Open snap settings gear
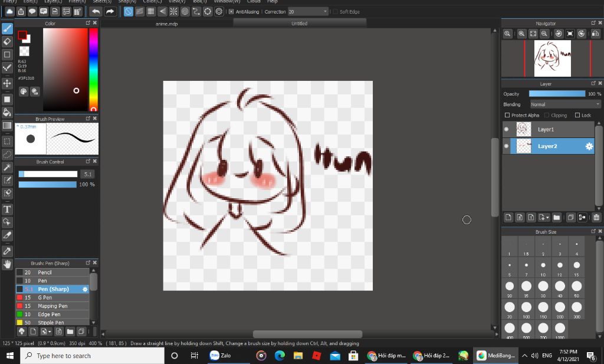Viewport: 604px width, 364px height. [x=219, y=12]
